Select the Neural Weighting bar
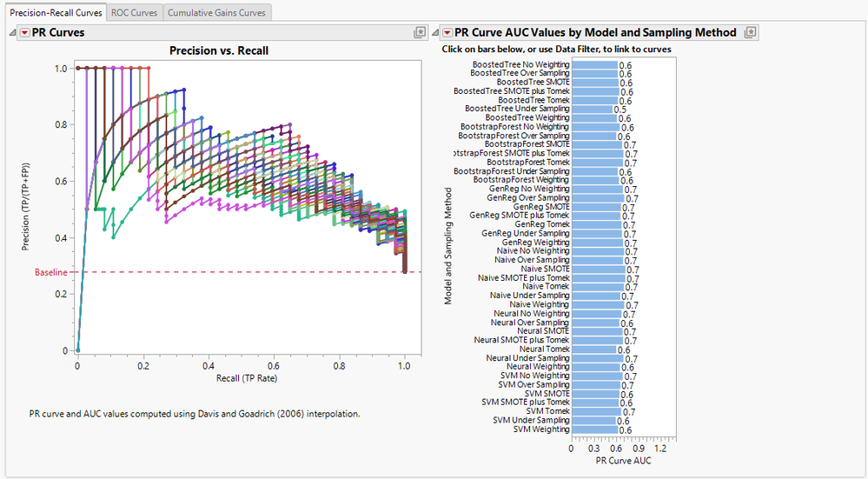 596,367
